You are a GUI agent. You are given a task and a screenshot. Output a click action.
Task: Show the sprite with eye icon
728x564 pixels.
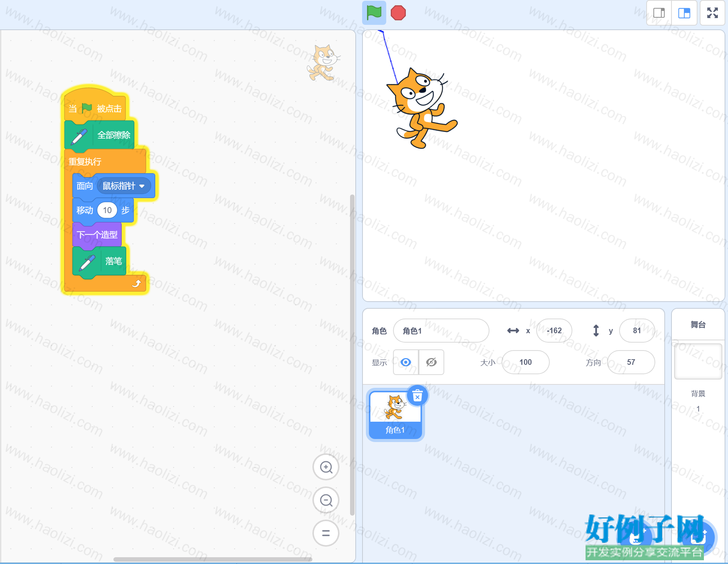406,362
